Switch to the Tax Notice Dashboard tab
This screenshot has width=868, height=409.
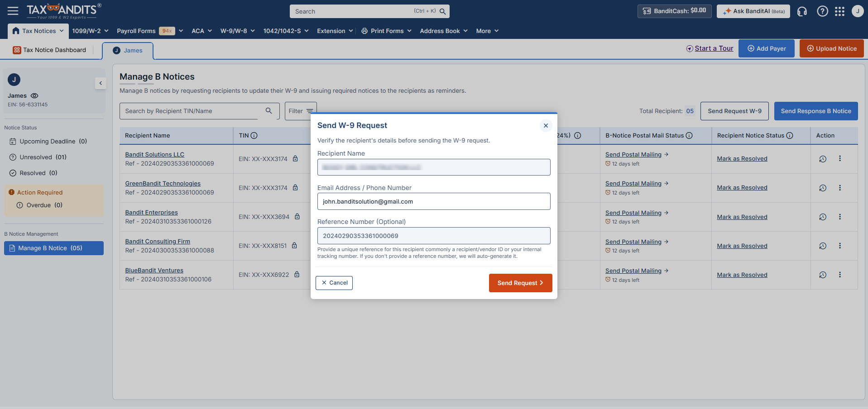[50, 50]
